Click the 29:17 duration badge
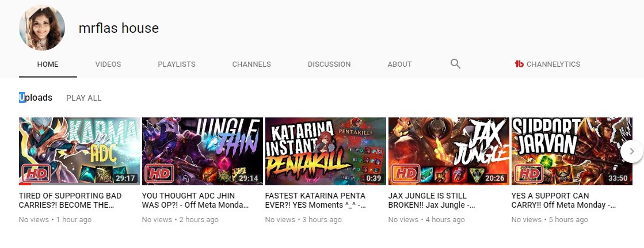Screen dimensions: 644x248 pos(125,178)
